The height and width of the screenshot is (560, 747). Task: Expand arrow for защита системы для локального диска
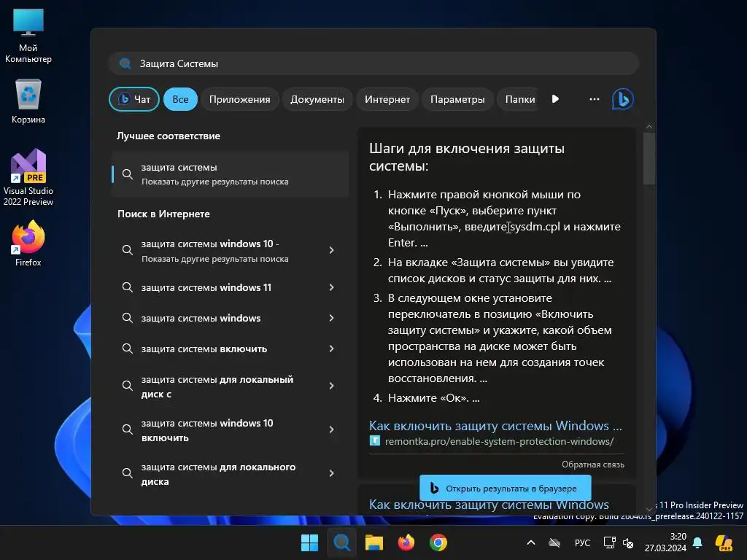click(332, 473)
